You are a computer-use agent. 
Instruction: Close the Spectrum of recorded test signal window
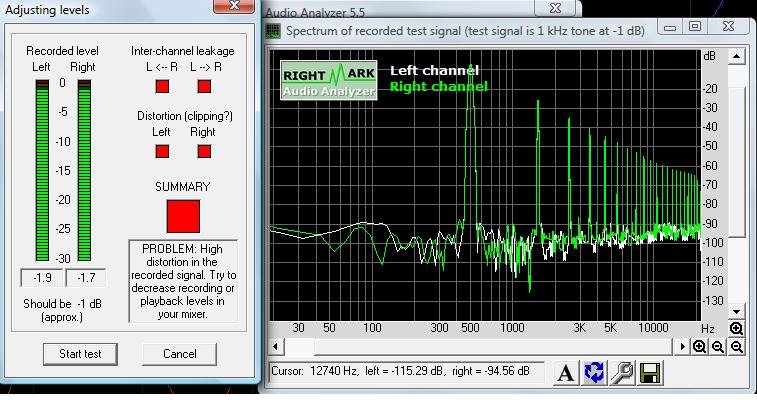click(x=729, y=27)
